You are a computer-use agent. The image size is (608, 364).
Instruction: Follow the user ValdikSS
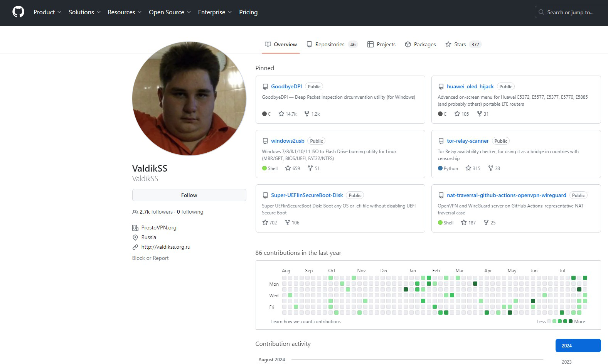(189, 195)
